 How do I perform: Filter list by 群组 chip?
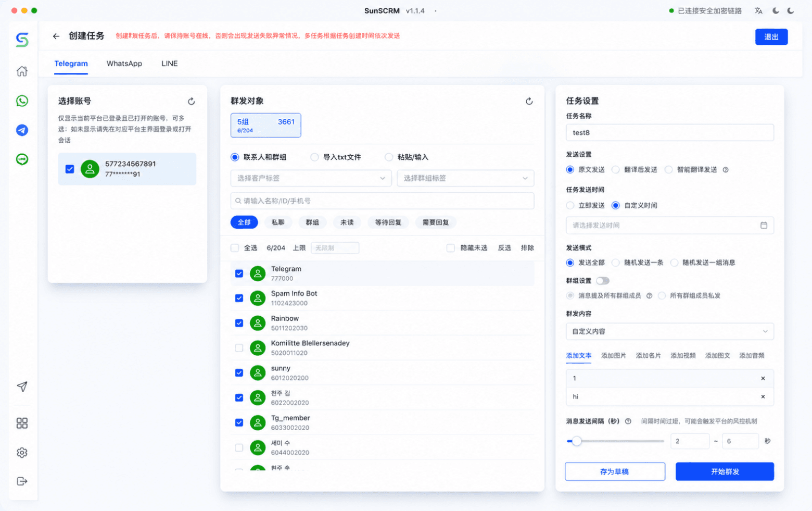312,222
